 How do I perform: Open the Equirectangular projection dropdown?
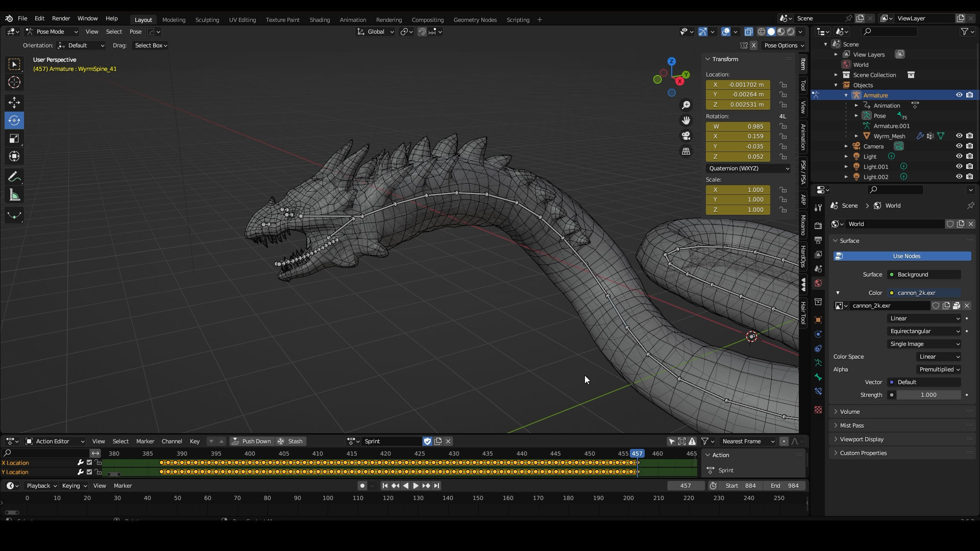(x=924, y=331)
